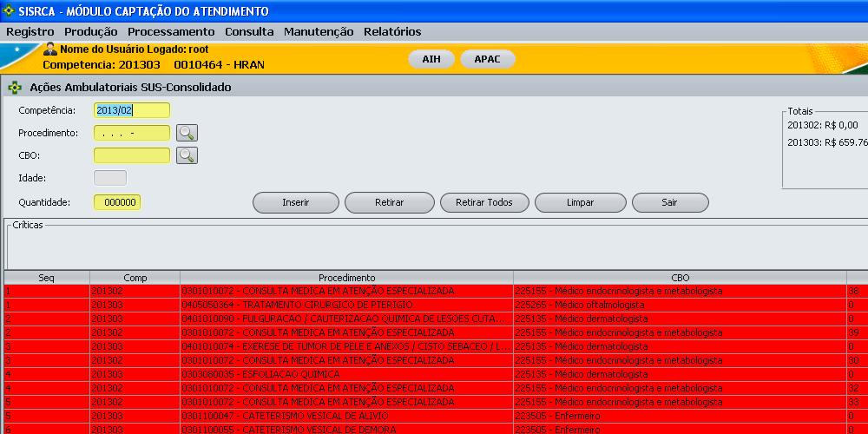Click the user avatar icon beside logged user
868x434 pixels.
50,49
